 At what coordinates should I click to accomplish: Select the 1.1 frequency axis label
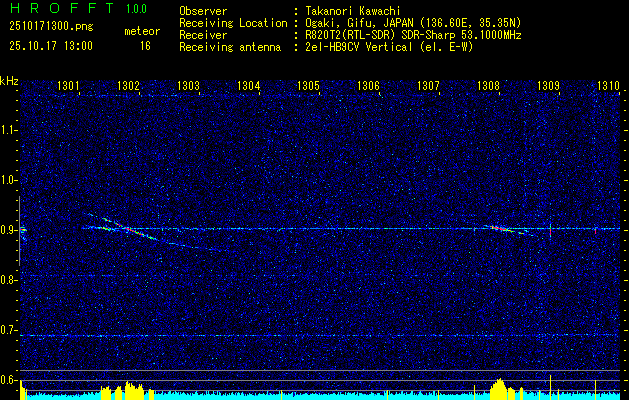[10, 129]
